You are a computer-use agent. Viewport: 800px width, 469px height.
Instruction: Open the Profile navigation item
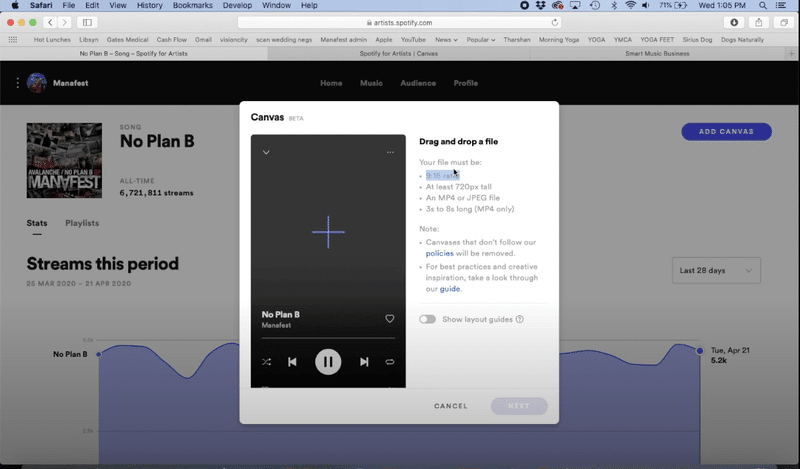pos(465,83)
